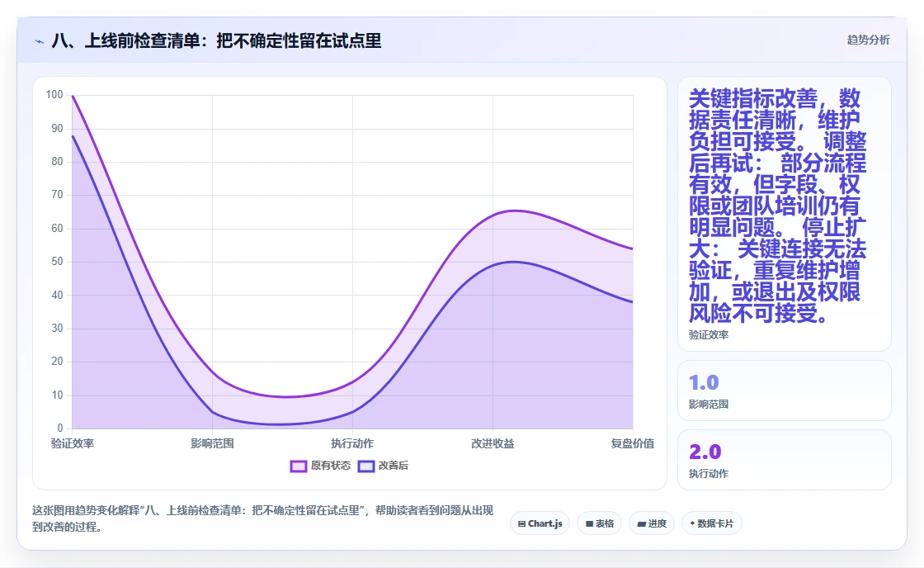The height and width of the screenshot is (568, 924).
Task: Click the 原有状态 legend label
Action: pos(331,466)
